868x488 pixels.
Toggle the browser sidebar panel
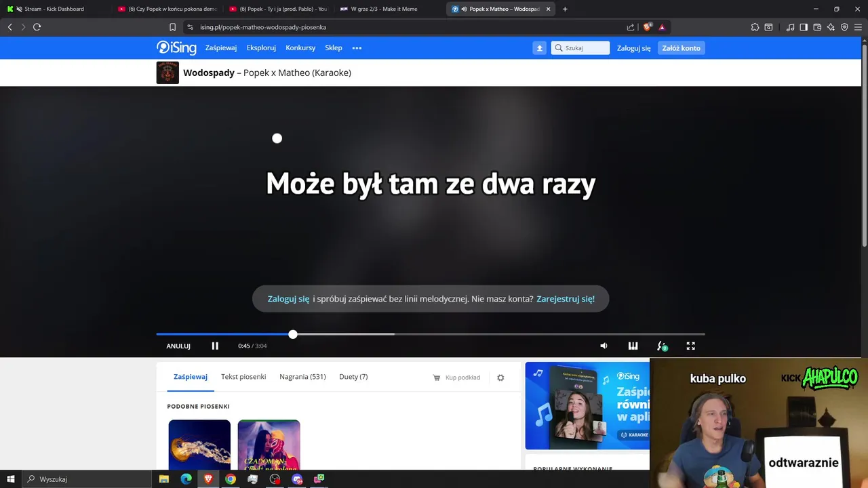[x=804, y=27]
